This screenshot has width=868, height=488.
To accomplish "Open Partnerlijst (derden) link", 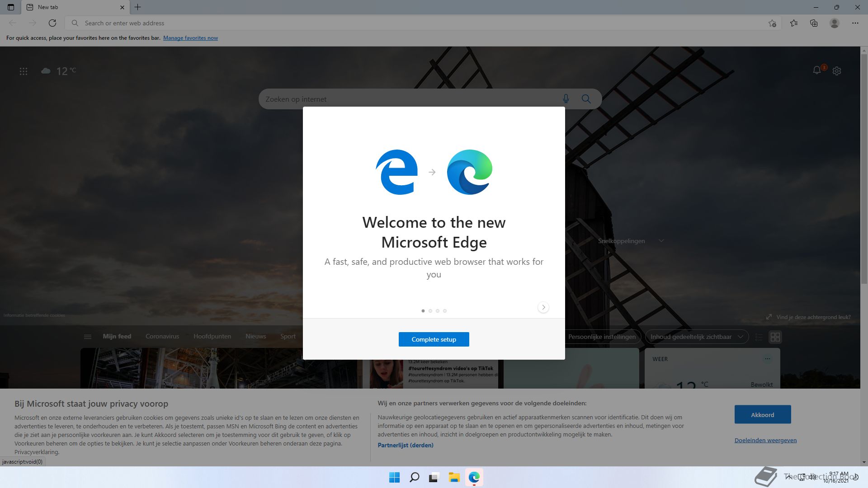I will 406,445.
